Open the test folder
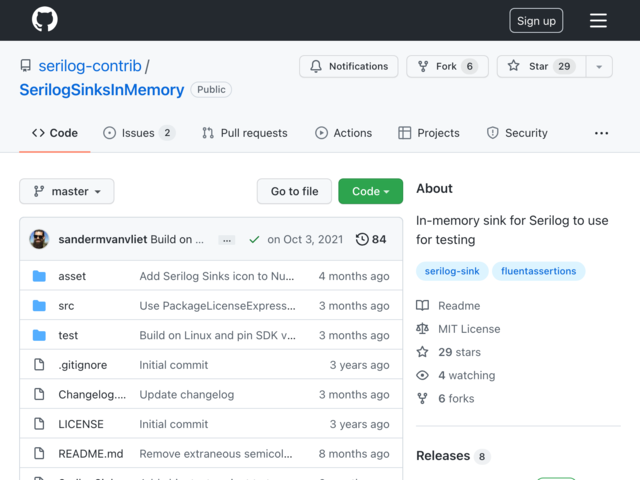Viewport: 640px width, 480px height. [68, 336]
